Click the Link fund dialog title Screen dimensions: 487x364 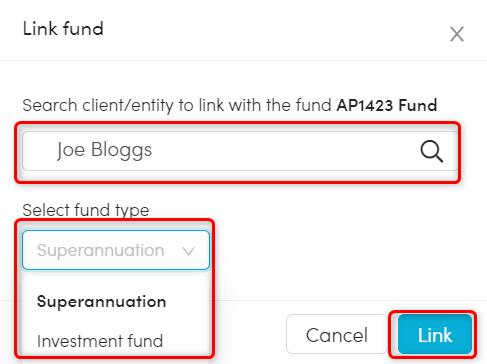pyautogui.click(x=63, y=28)
